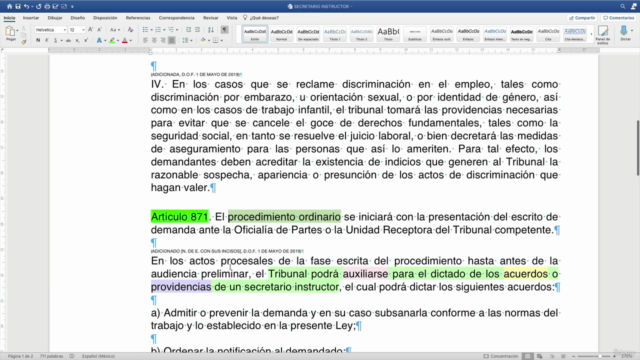
Task: Click the vertical scrollbar thumb
Action: pos(638,148)
